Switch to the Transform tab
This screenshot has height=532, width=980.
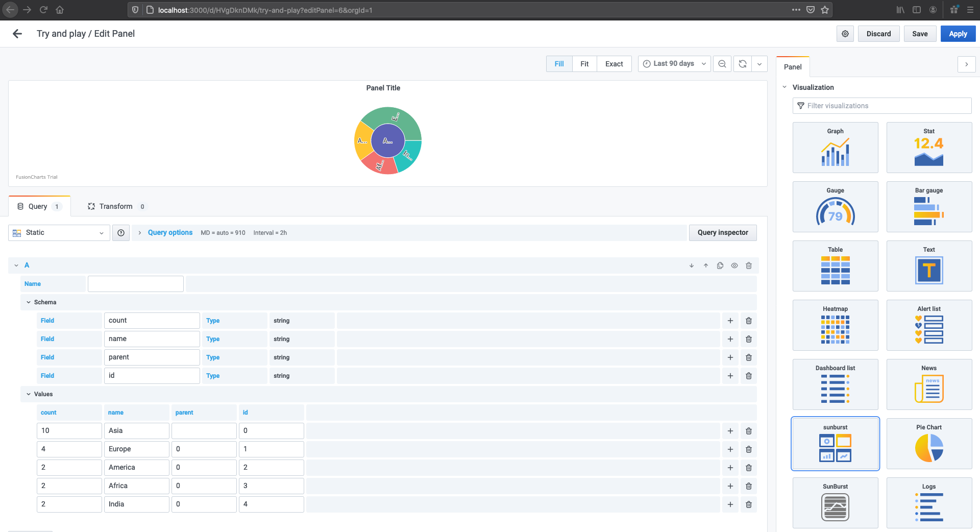point(115,206)
